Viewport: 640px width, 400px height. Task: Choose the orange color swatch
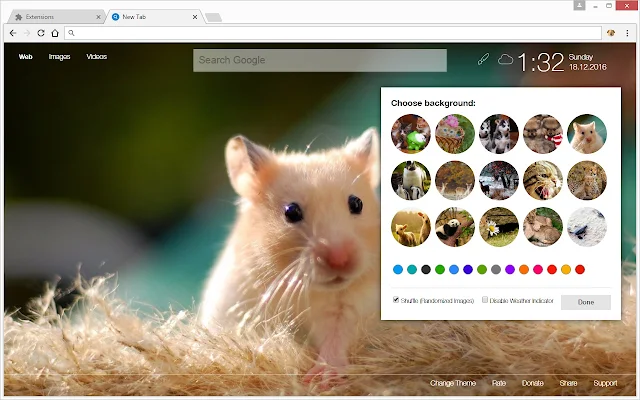tap(524, 269)
